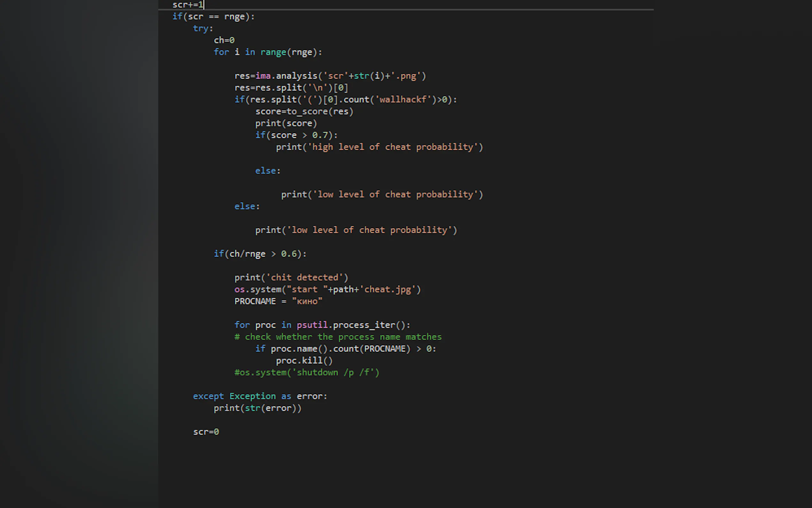Click the commented '#os.system('shutdown /p /f')' line

[x=307, y=373]
